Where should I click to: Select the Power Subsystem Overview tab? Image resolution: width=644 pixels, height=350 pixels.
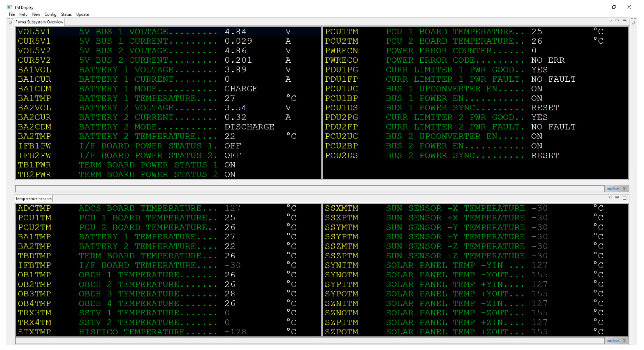(x=39, y=22)
